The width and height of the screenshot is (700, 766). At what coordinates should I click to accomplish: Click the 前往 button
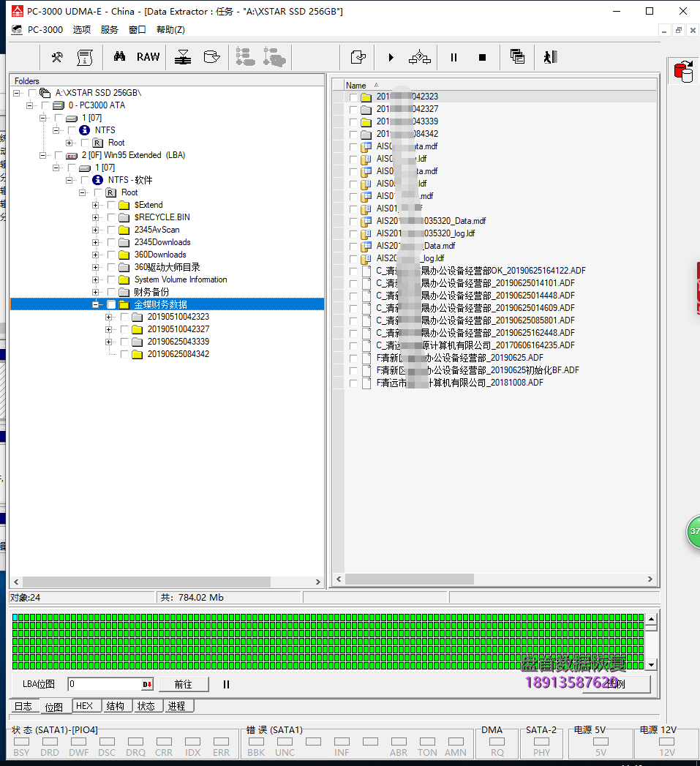pyautogui.click(x=184, y=684)
